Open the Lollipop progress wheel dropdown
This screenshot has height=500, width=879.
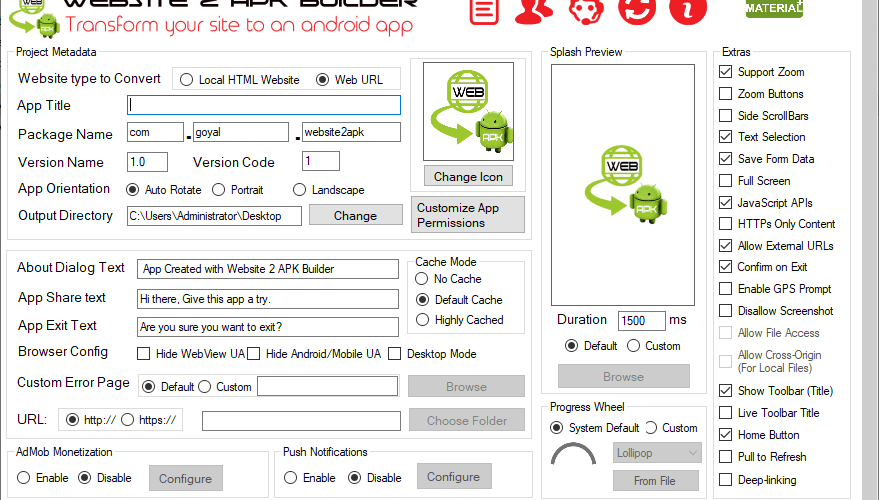657,453
